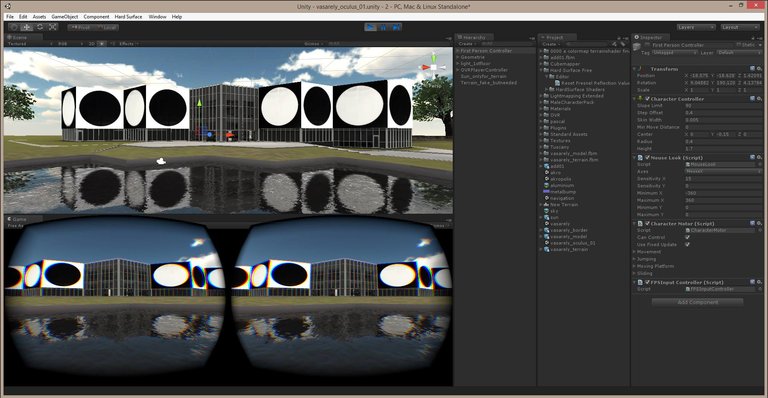Open the Assets menu

click(39, 17)
